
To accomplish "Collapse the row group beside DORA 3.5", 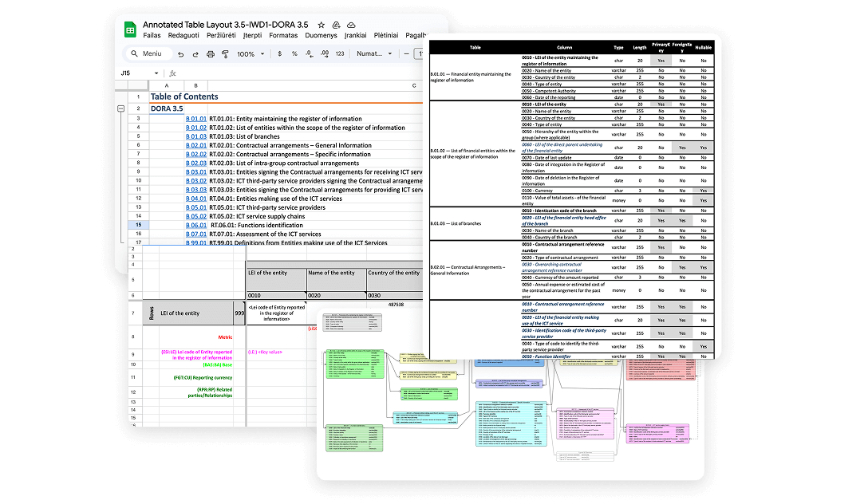I will [x=120, y=108].
